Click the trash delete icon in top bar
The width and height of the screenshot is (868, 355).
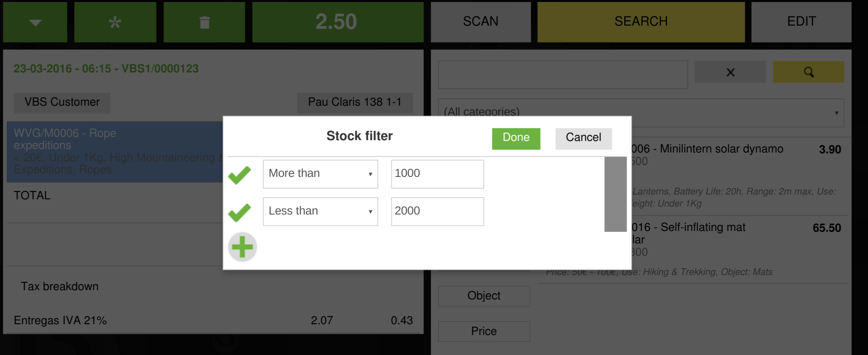[204, 22]
